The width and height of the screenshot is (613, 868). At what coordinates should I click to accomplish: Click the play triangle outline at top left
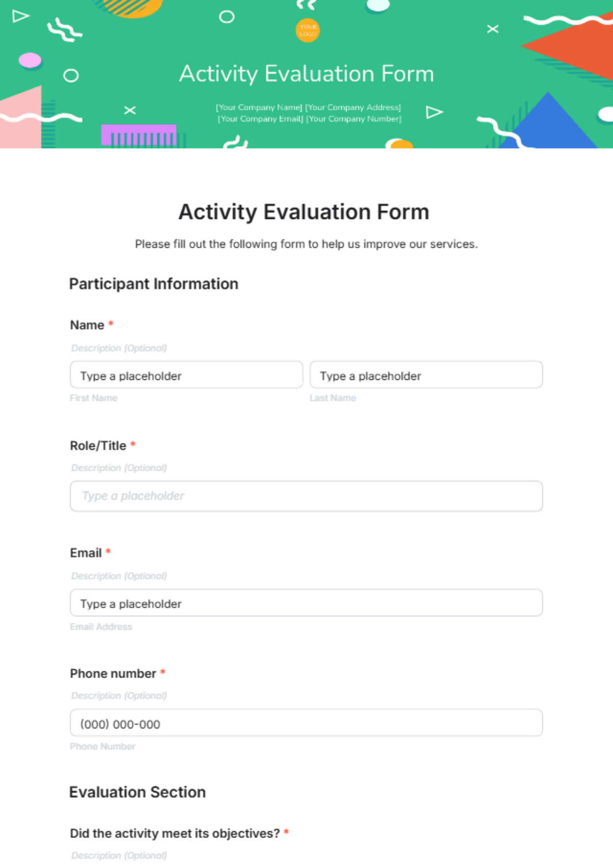click(19, 16)
